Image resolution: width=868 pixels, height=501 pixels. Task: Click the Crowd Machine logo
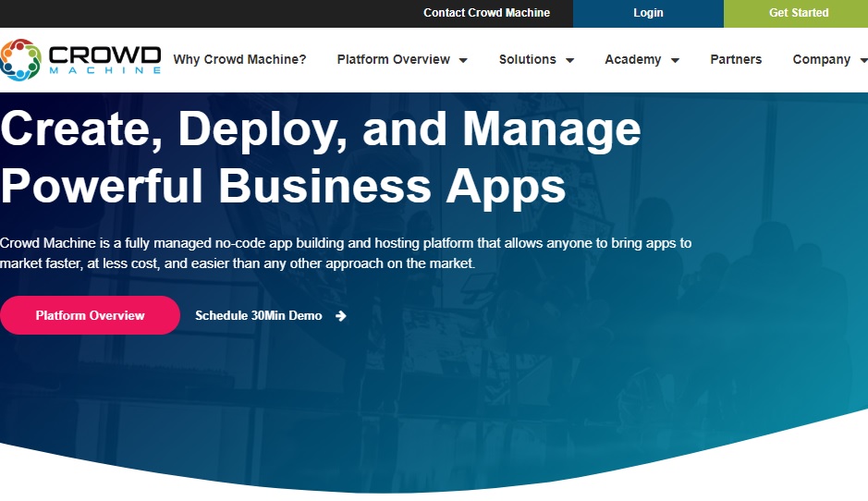[80, 59]
